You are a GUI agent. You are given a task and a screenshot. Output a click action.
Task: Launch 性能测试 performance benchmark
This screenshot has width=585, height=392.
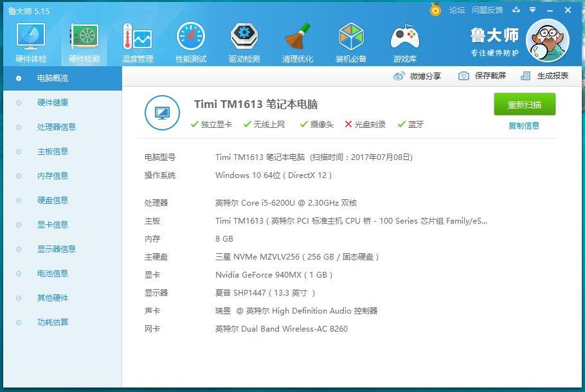[190, 40]
